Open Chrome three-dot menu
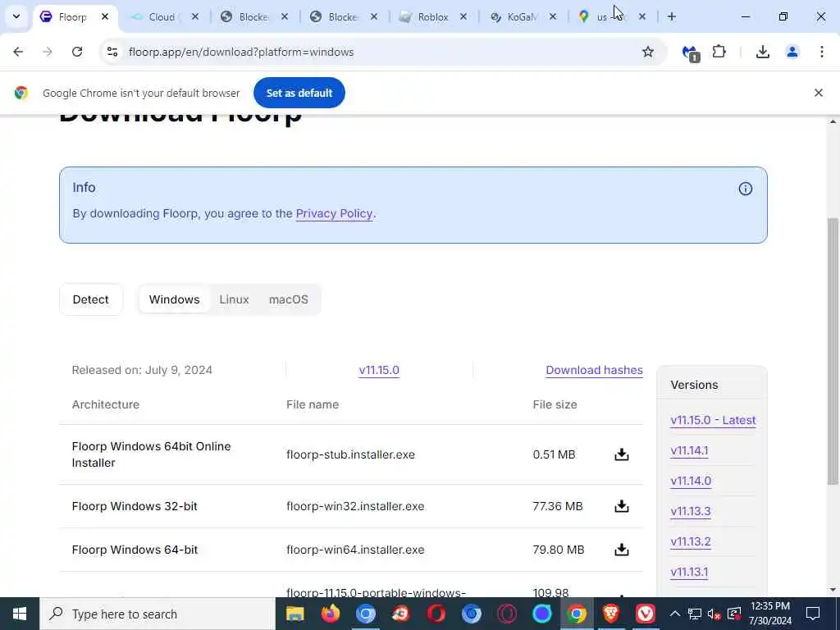840x630 pixels. tap(822, 52)
